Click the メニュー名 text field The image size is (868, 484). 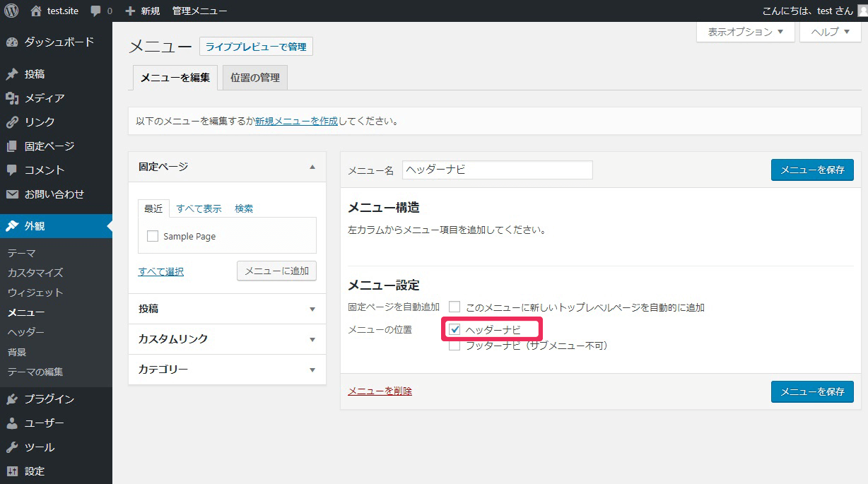tap(497, 170)
